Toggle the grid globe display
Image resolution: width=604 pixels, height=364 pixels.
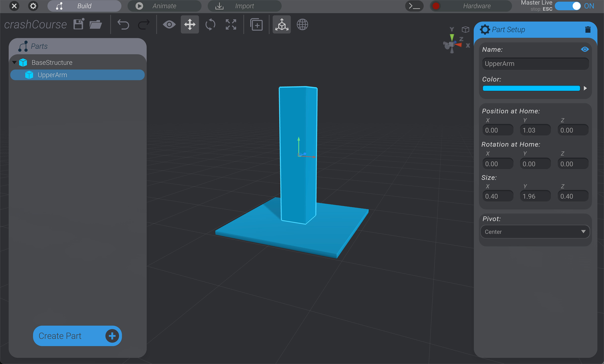click(302, 24)
